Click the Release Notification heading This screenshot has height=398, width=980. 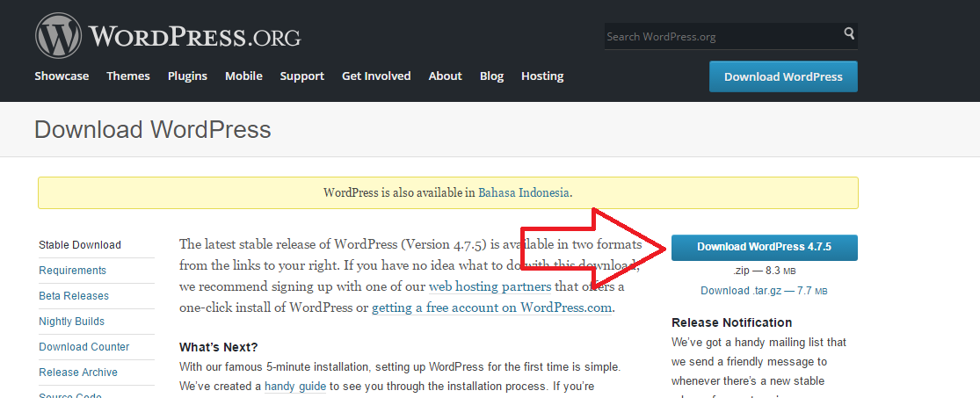(732, 322)
